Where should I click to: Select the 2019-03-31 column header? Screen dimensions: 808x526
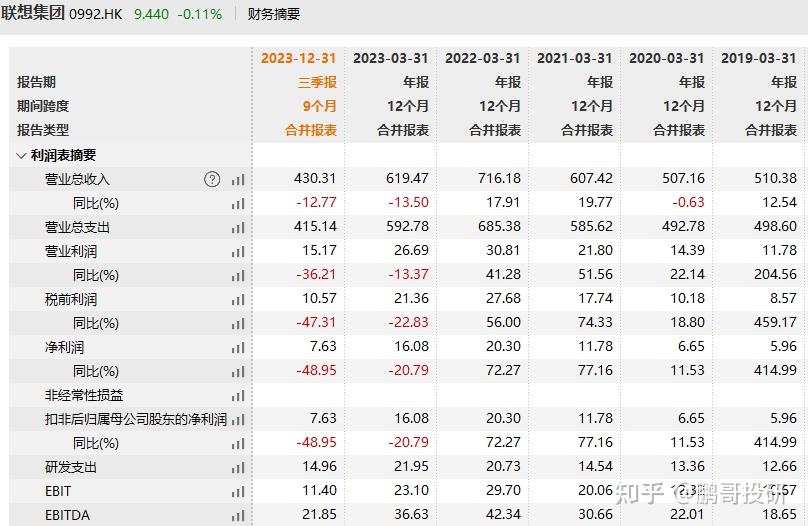point(759,58)
